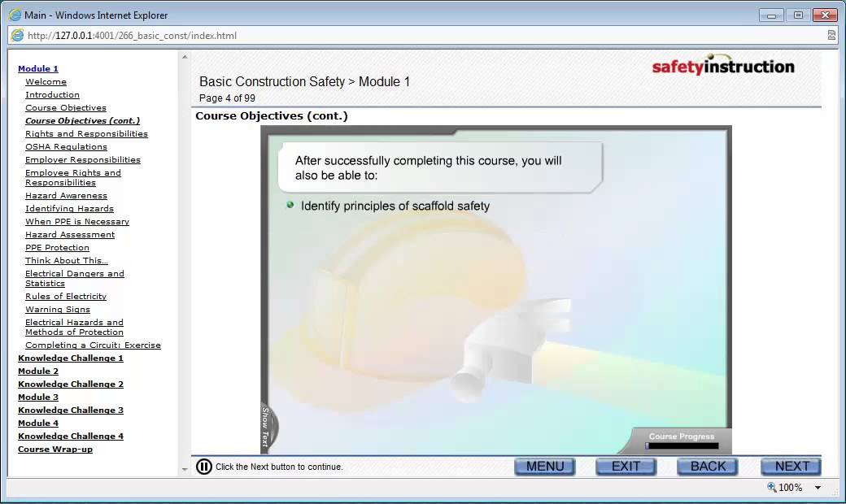
Task: Open Hazard Awareness link
Action: tap(67, 195)
